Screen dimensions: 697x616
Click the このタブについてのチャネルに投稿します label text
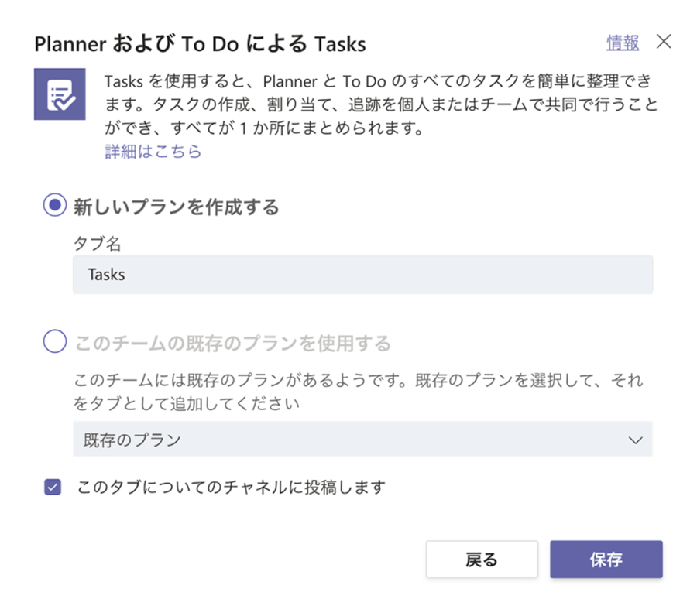point(232,488)
